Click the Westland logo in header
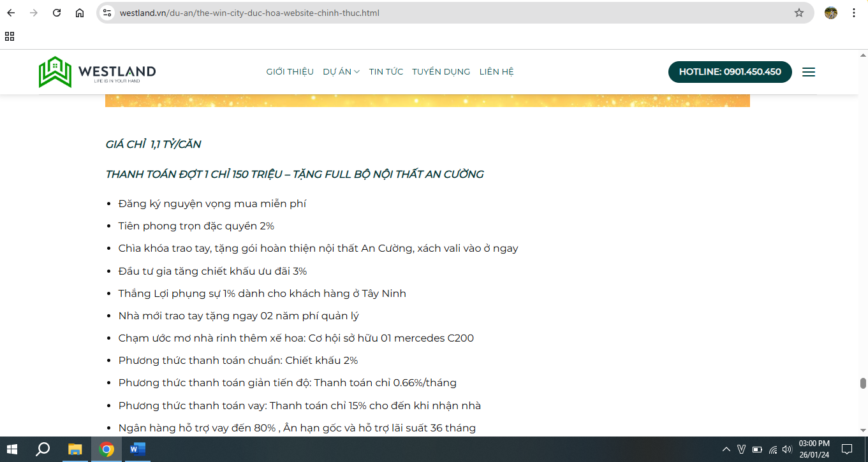Screen dimensions: 868x462 pyautogui.click(x=97, y=72)
